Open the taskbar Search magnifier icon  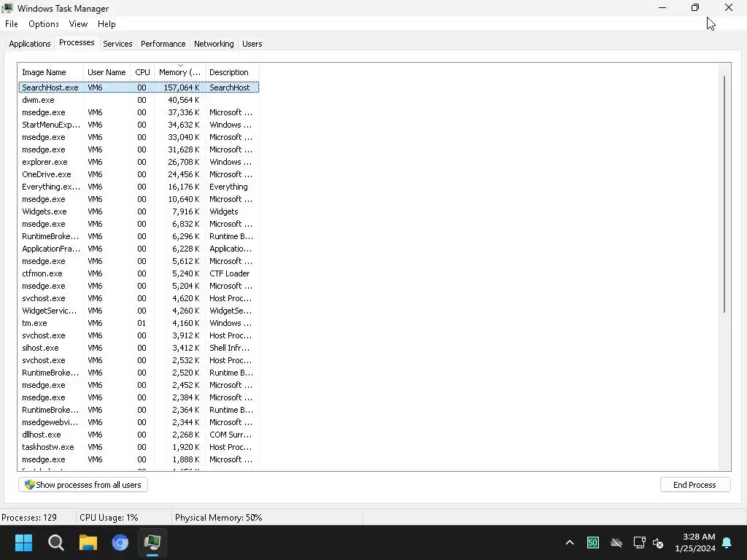click(55, 542)
